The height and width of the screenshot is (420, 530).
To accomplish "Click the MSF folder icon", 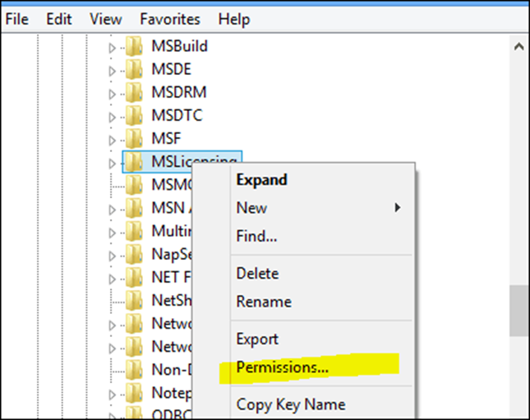I will [134, 138].
